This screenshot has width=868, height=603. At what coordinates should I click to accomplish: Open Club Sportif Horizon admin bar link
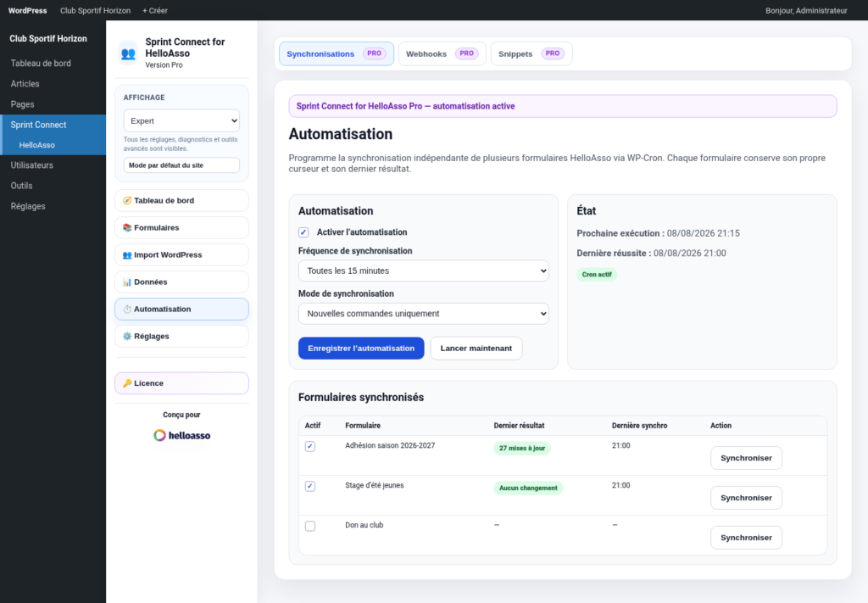click(x=95, y=10)
